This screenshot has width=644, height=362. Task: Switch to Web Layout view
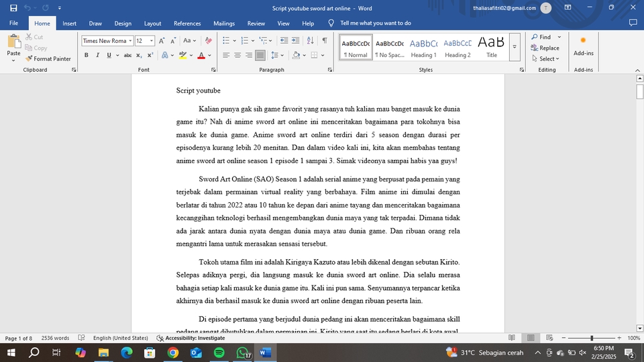coord(549,338)
